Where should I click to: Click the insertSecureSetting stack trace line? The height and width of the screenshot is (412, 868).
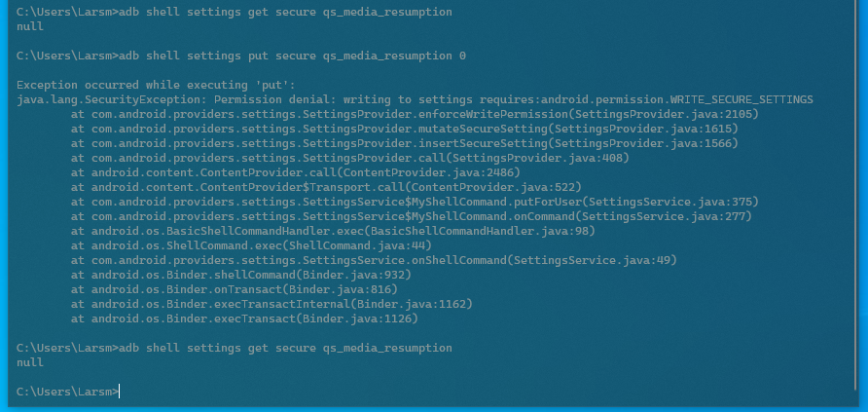coord(405,143)
